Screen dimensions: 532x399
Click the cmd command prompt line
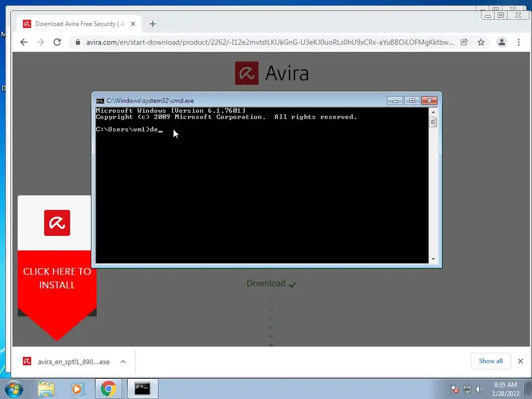[129, 129]
